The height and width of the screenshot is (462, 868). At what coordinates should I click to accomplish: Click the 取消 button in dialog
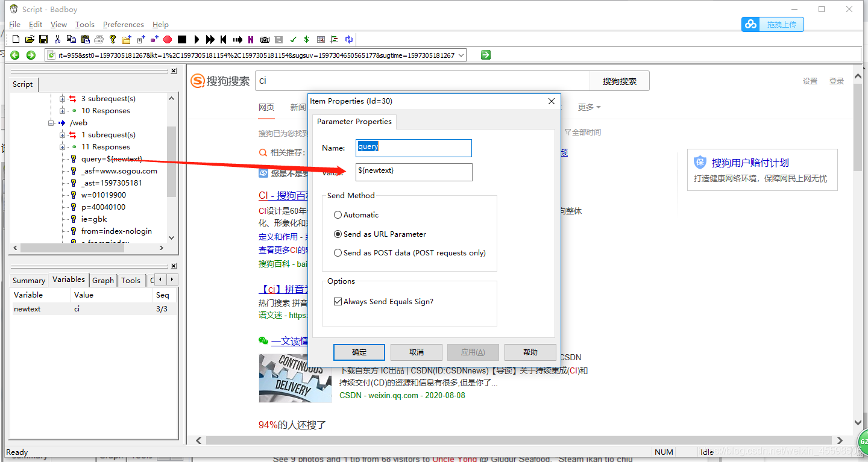(x=416, y=352)
